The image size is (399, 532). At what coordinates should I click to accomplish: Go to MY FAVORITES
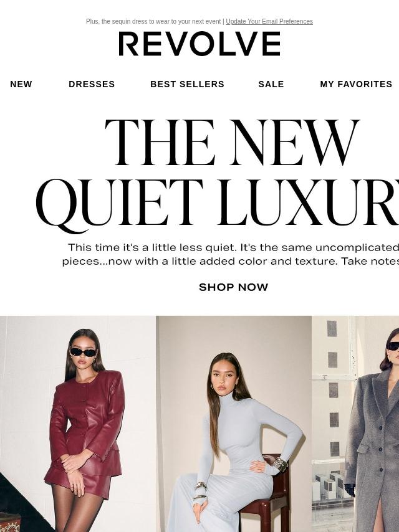(x=356, y=84)
